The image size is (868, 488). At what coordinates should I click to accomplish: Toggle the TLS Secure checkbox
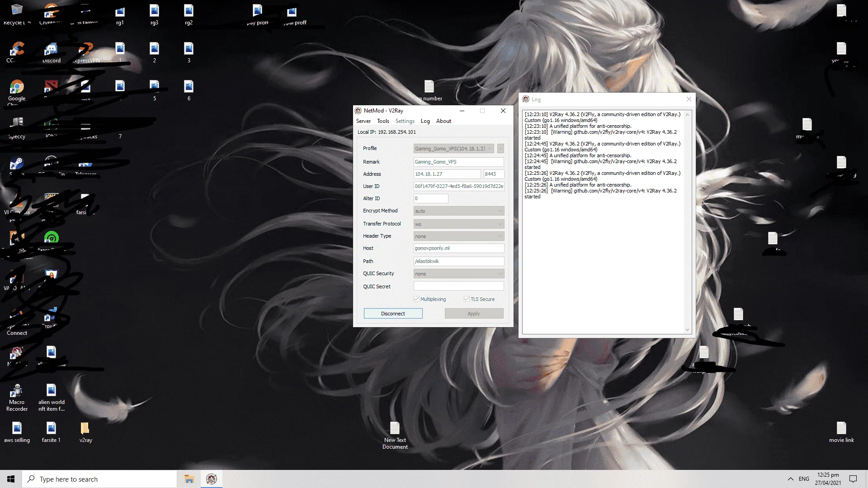pos(467,299)
